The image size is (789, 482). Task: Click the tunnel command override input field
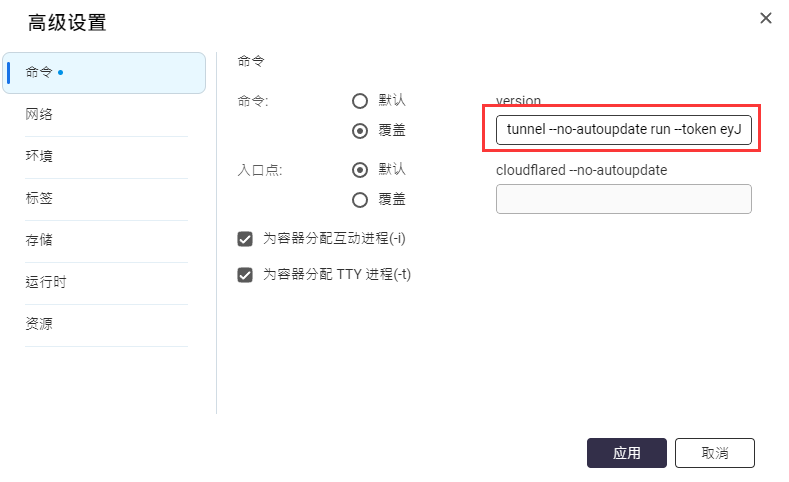[623, 130]
